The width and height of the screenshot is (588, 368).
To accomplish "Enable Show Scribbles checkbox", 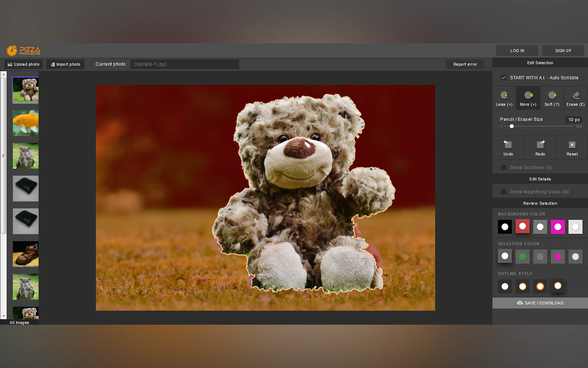I will pyautogui.click(x=504, y=168).
